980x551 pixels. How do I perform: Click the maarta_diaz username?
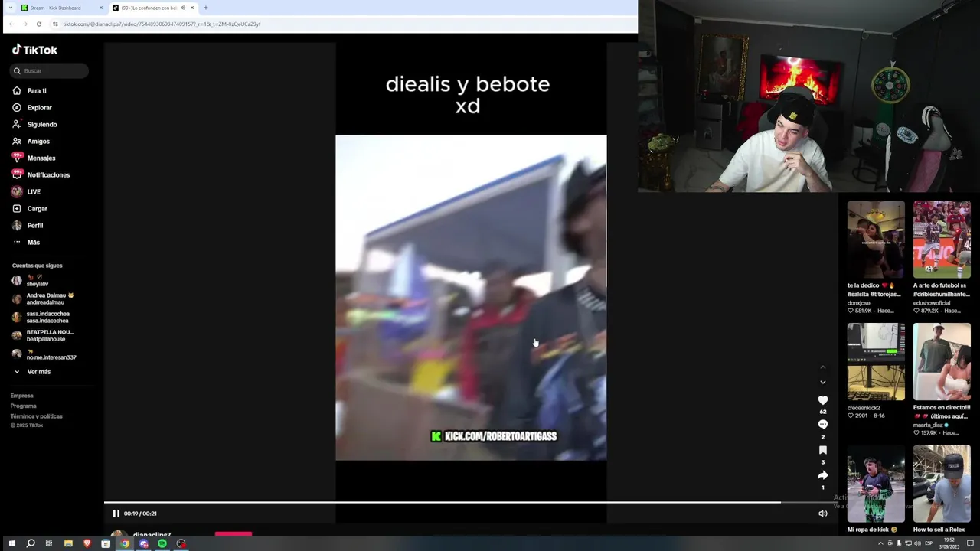928,425
